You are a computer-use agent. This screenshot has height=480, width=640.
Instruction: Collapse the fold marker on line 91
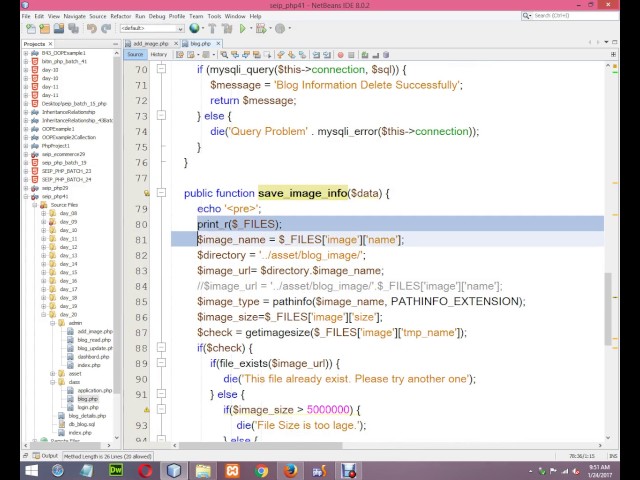tap(162, 394)
